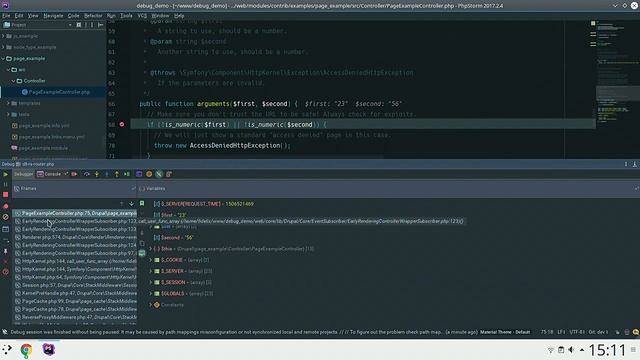Click Restore Layout icon in debug sidebar

tap(6, 229)
